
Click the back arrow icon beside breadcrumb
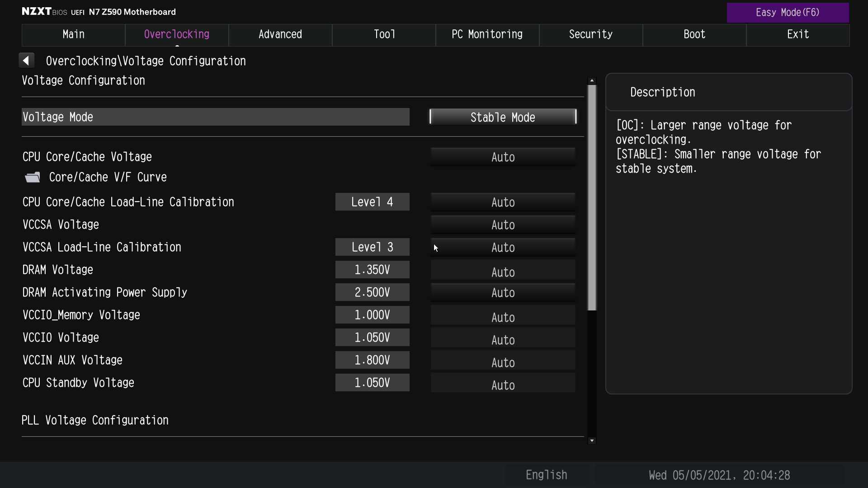26,61
